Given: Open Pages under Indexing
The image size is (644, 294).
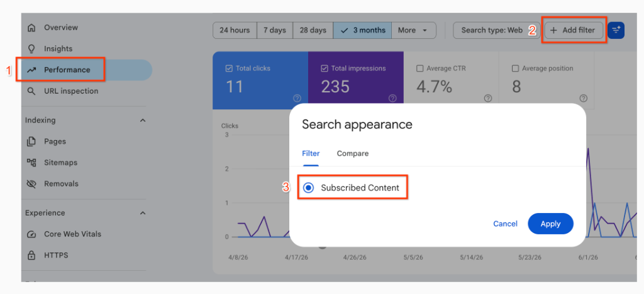Looking at the screenshot, I should pos(55,141).
